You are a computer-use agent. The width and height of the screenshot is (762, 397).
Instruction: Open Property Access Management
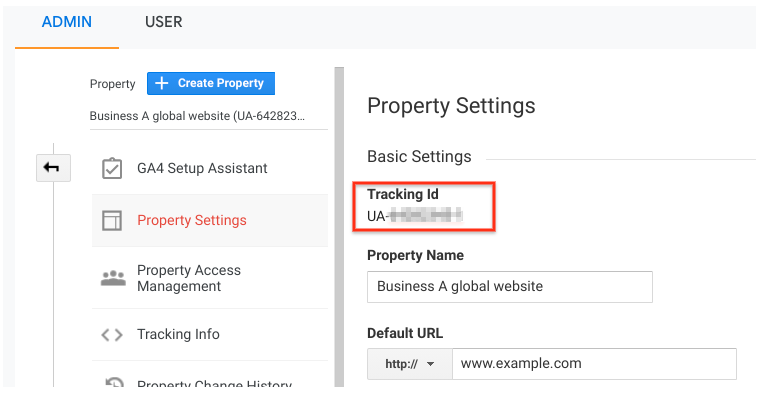click(x=209, y=278)
